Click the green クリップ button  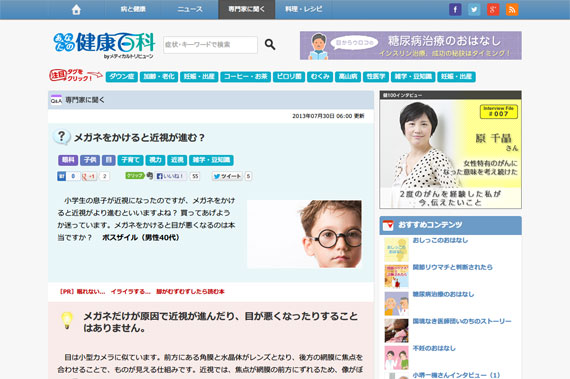click(135, 176)
